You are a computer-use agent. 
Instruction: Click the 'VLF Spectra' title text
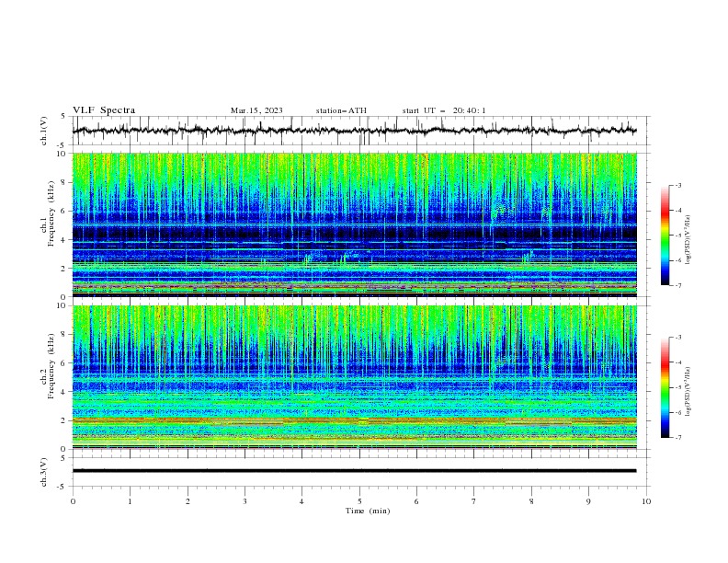104,110
